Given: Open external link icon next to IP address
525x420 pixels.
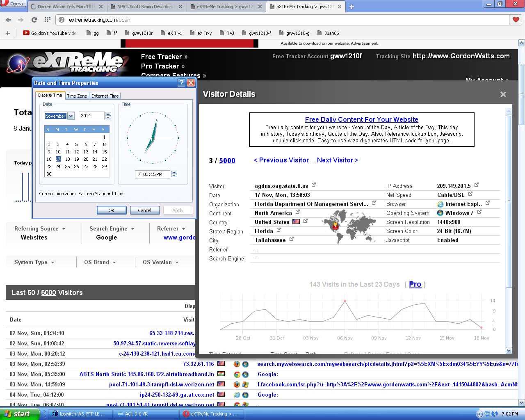Looking at the screenshot, I should (477, 185).
